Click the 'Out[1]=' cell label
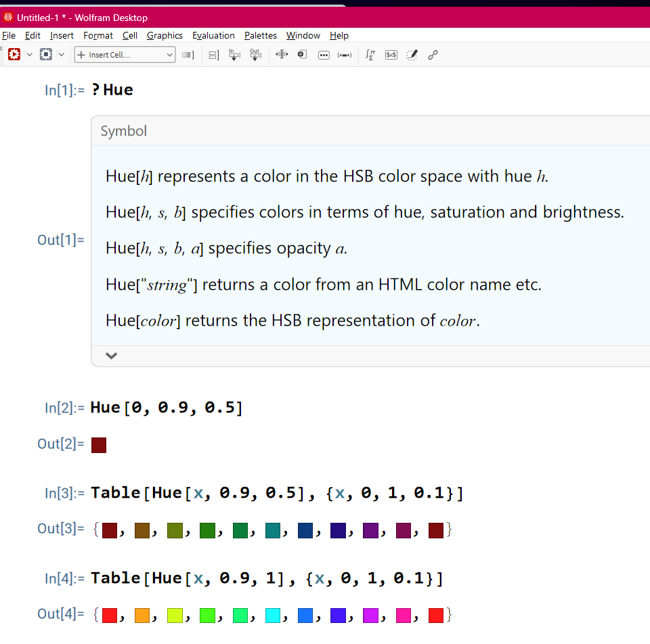The height and width of the screenshot is (644, 650). (x=61, y=240)
